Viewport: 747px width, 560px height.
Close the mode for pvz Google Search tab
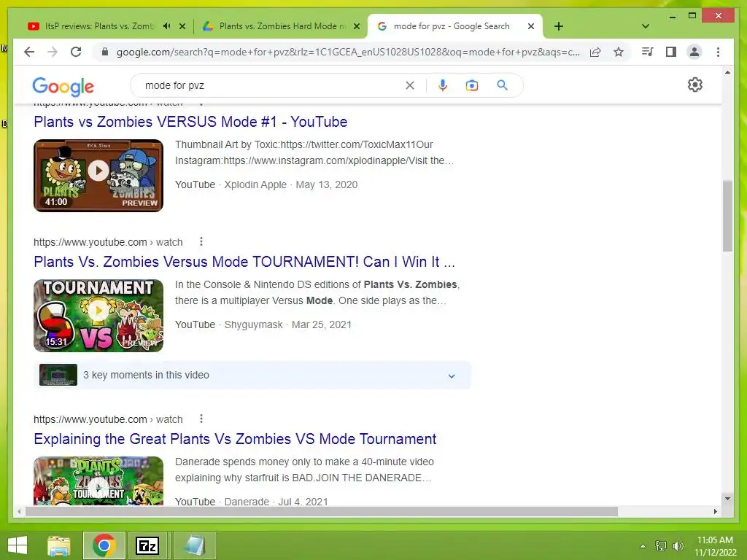531,26
